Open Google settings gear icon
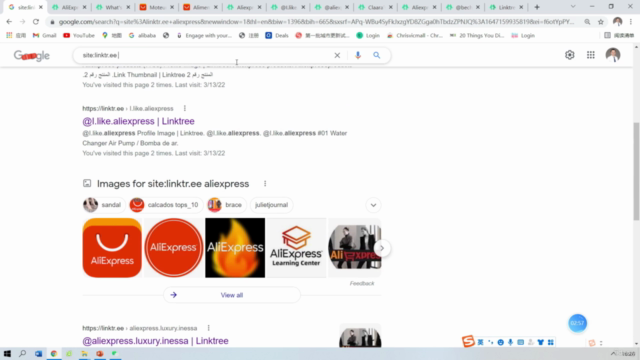The width and height of the screenshot is (640, 360). pyautogui.click(x=569, y=55)
